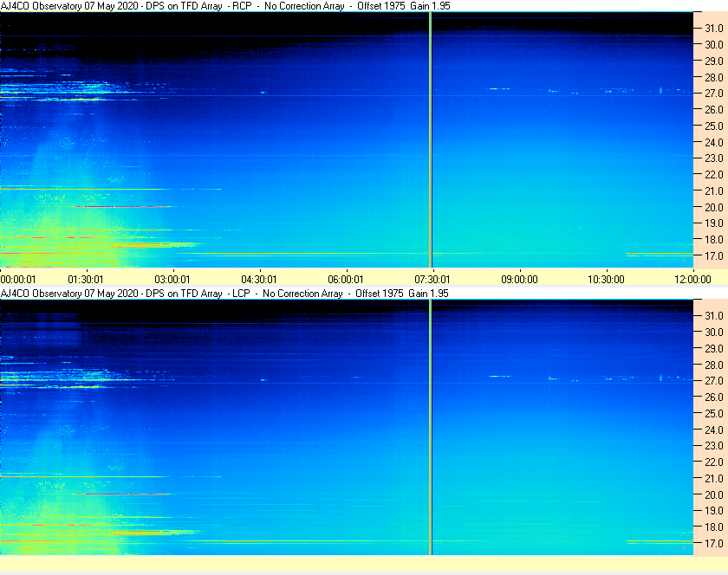Image resolution: width=728 pixels, height=575 pixels.
Task: Click the 26.0 frequency label on RCP axis
Action: (x=714, y=109)
